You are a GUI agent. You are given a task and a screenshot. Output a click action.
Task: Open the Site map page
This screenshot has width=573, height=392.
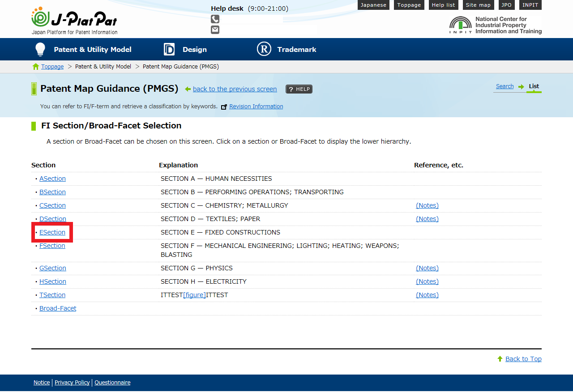(478, 5)
